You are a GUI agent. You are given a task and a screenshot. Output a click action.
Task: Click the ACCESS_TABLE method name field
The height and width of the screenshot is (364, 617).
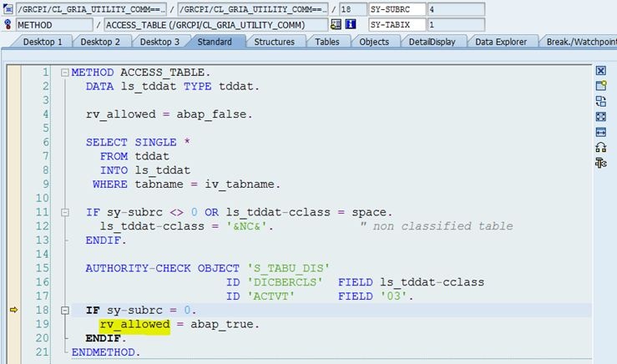click(215, 24)
